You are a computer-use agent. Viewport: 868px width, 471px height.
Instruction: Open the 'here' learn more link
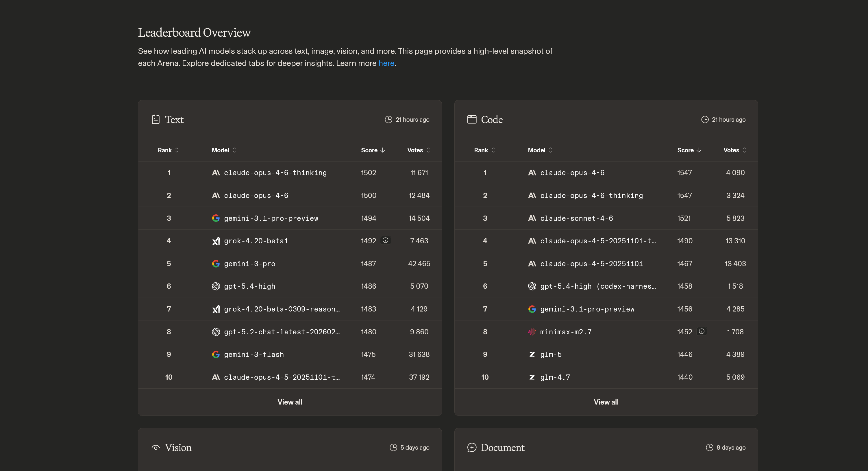386,63
